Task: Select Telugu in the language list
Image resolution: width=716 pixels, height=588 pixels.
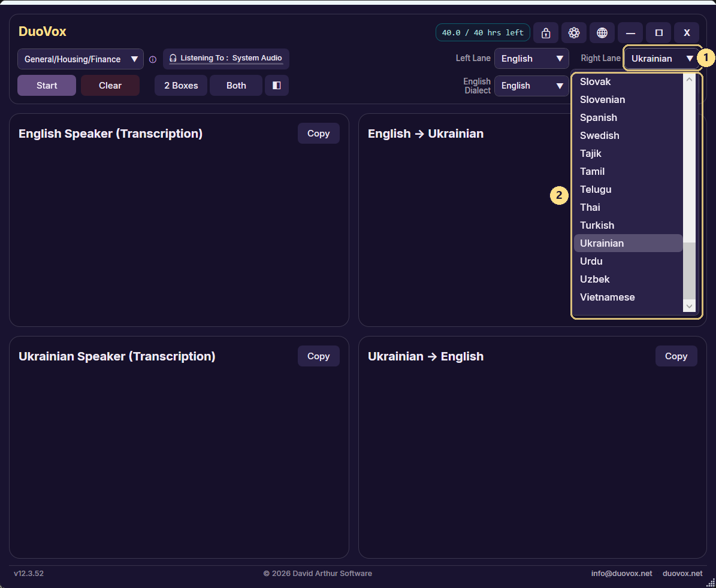Action: tap(628, 189)
